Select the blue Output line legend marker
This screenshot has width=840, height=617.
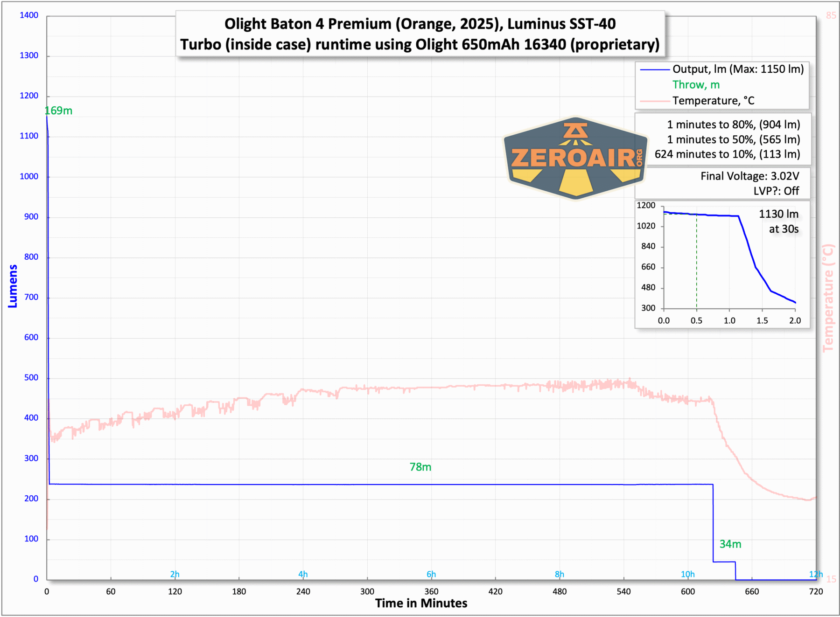click(654, 69)
